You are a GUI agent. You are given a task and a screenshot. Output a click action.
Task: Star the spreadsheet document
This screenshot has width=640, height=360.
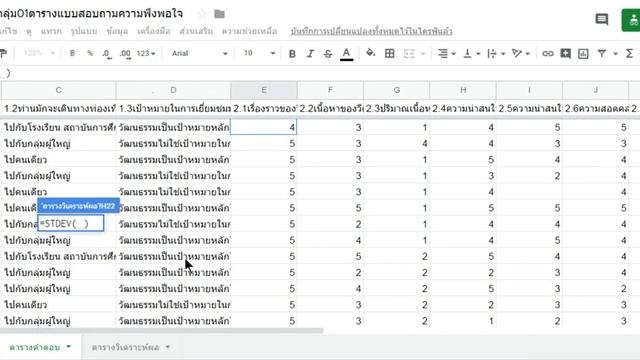[202, 14]
